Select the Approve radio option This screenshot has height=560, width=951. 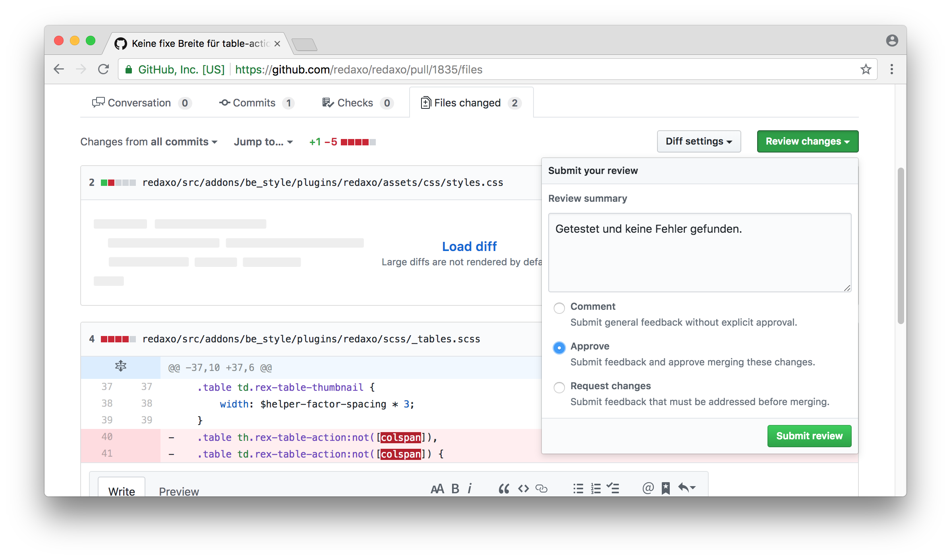[x=559, y=348]
